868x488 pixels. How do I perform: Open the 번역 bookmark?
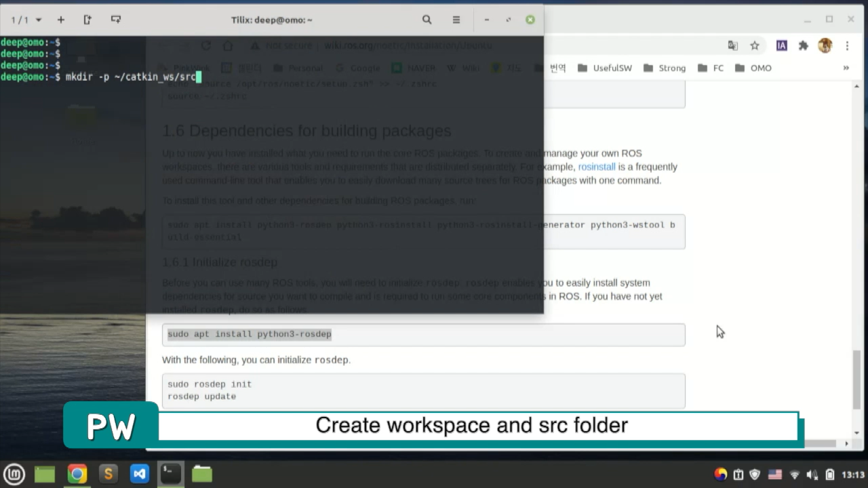point(550,68)
